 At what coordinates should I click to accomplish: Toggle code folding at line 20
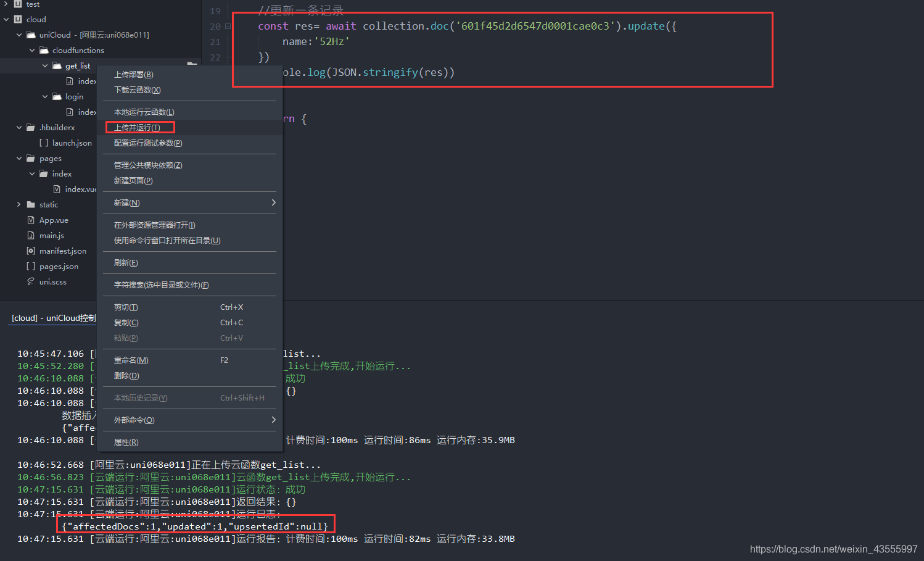pos(228,27)
